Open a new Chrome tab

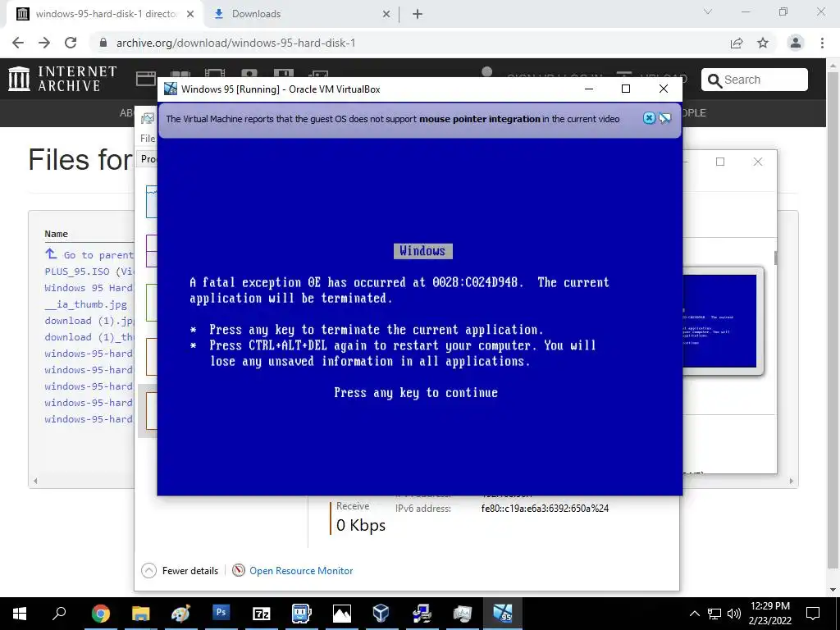418,14
